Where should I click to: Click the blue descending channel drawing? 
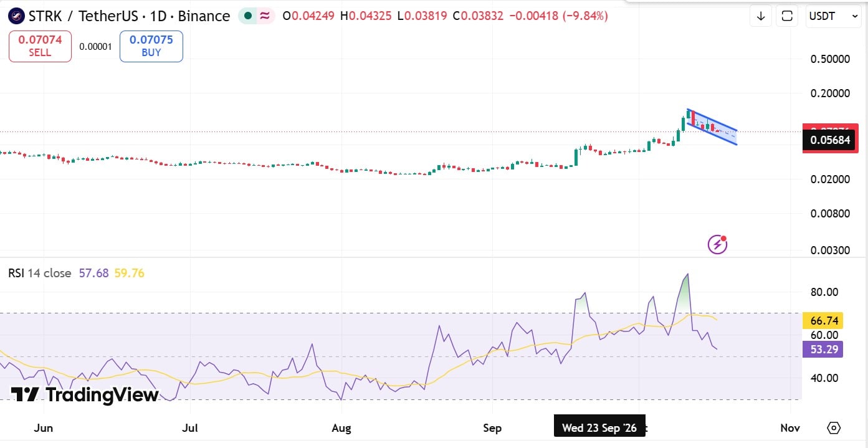(x=712, y=127)
